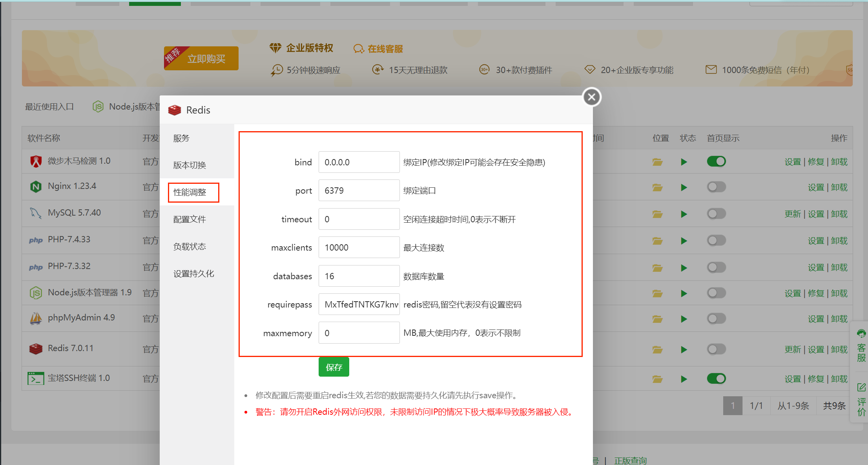Viewport: 868px width, 465px height.
Task: Disable homepage display for 微步木马检测
Action: (x=716, y=161)
